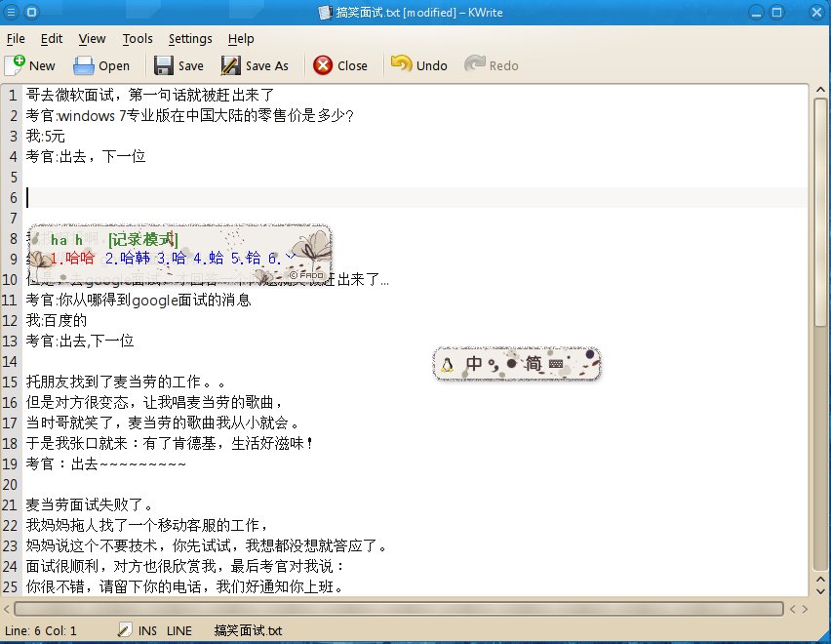This screenshot has height=644, width=831.
Task: Click line 12 text 我:百度的
Action: [x=57, y=321]
